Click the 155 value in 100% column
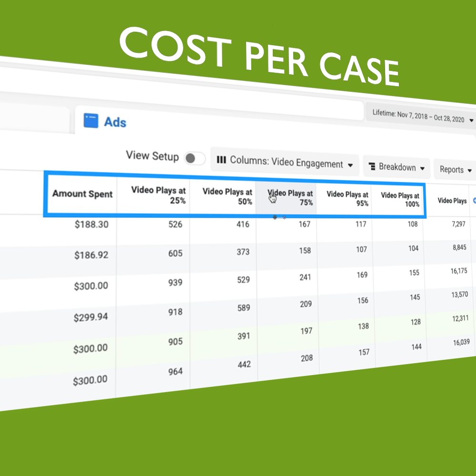476x476 pixels. [415, 273]
